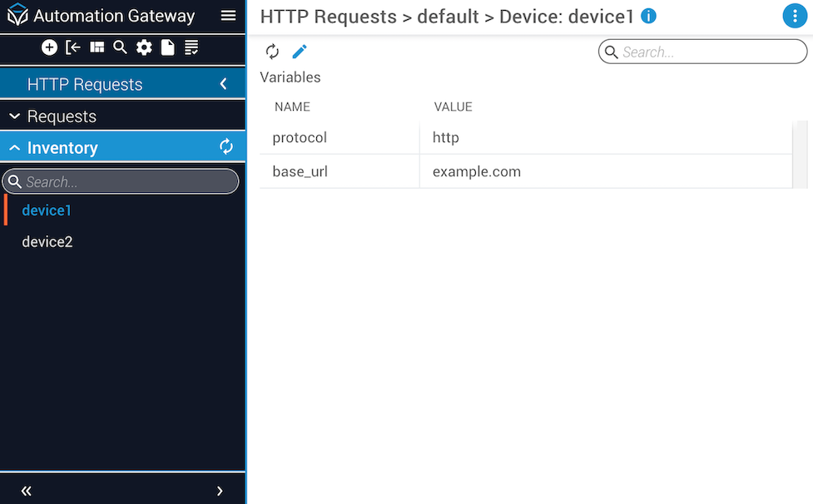Open the settings gear icon
The width and height of the screenshot is (813, 504).
(144, 47)
